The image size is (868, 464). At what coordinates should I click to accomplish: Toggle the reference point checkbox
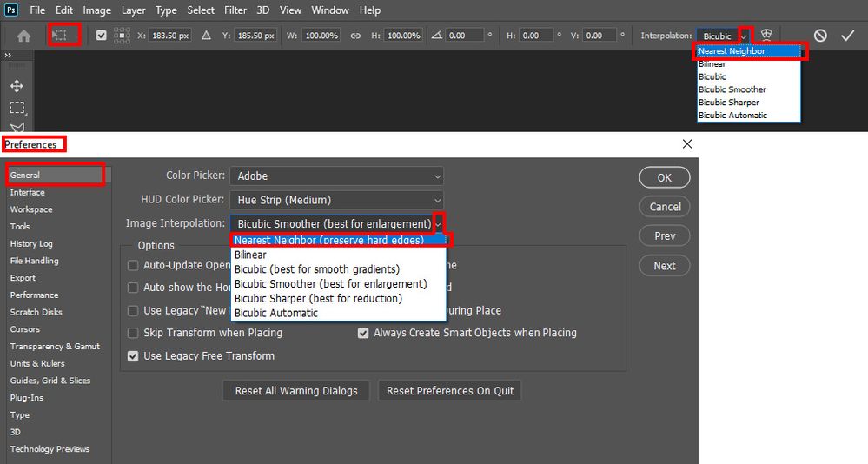click(101, 36)
